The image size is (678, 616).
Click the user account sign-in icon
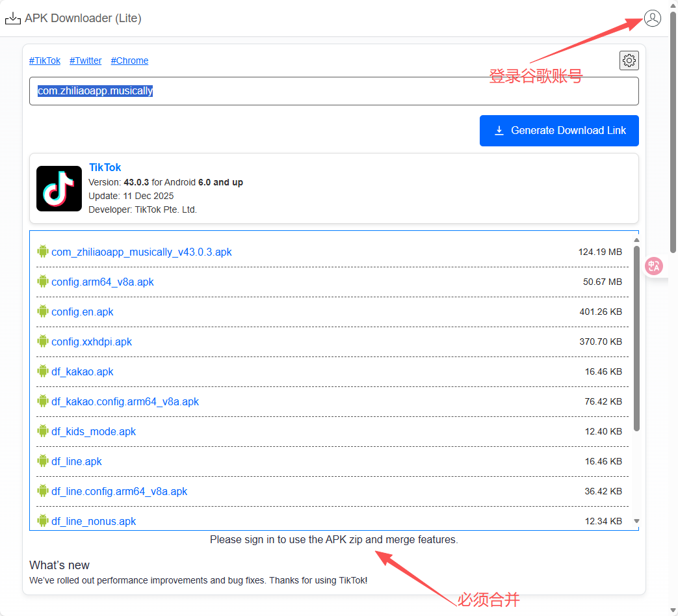point(652,18)
